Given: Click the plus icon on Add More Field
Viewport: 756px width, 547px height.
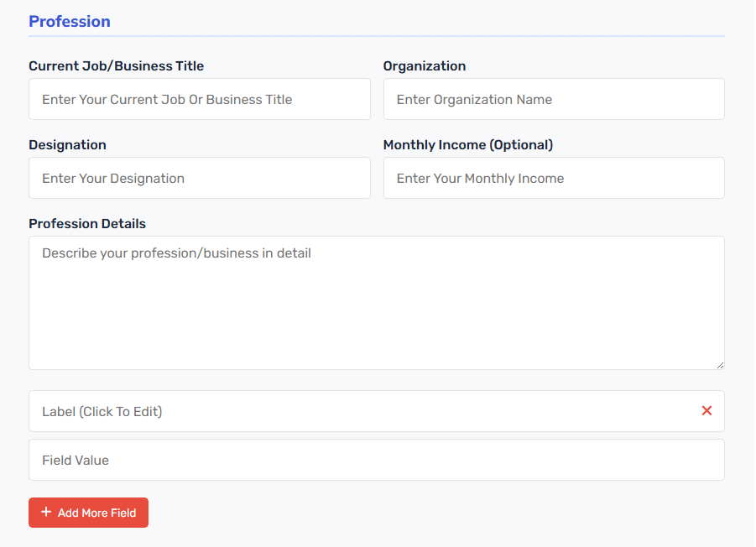Looking at the screenshot, I should [46, 512].
